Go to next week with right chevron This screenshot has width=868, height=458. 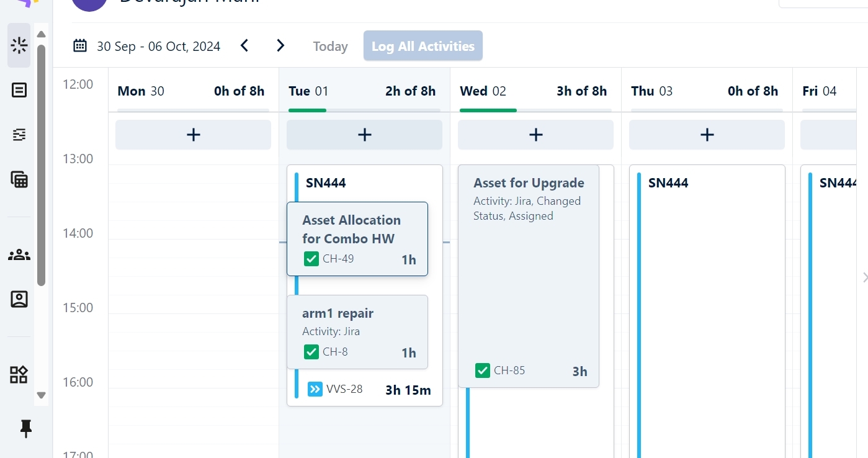(x=280, y=45)
